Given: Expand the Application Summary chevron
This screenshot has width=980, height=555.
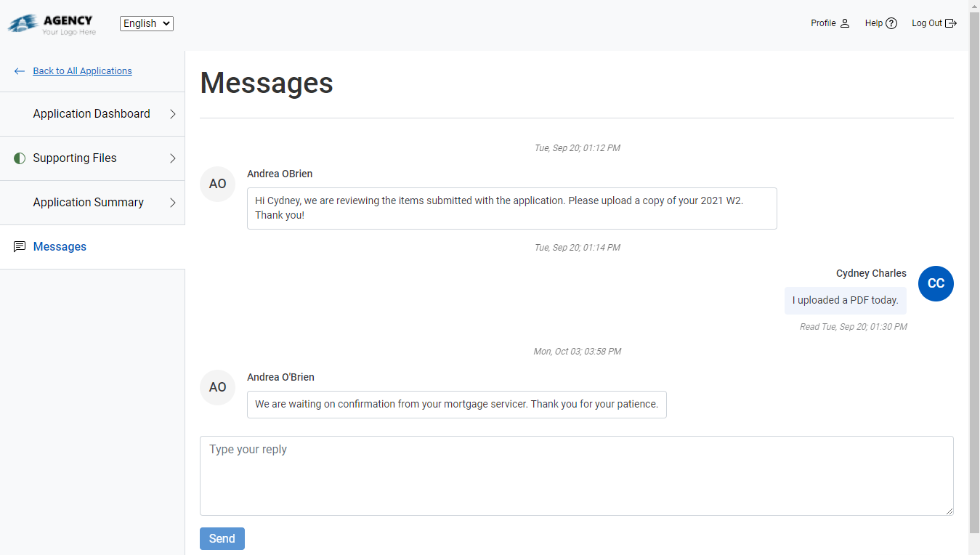Looking at the screenshot, I should (172, 202).
